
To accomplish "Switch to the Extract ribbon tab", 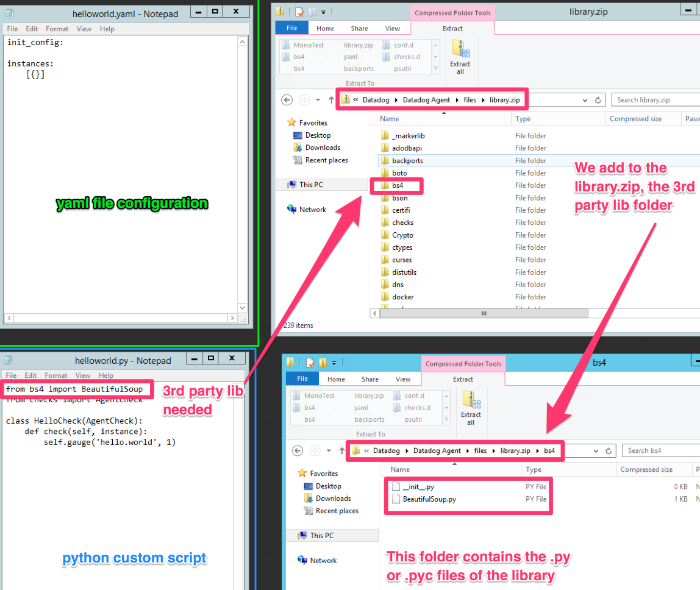I will (452, 29).
